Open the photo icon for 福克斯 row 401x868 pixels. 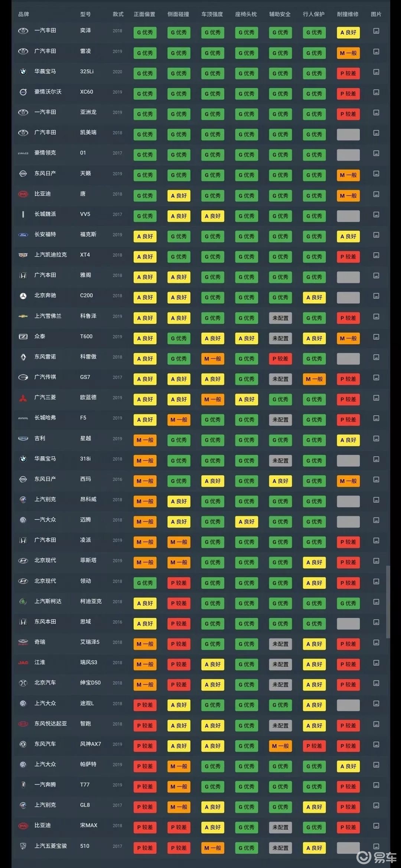(x=376, y=235)
